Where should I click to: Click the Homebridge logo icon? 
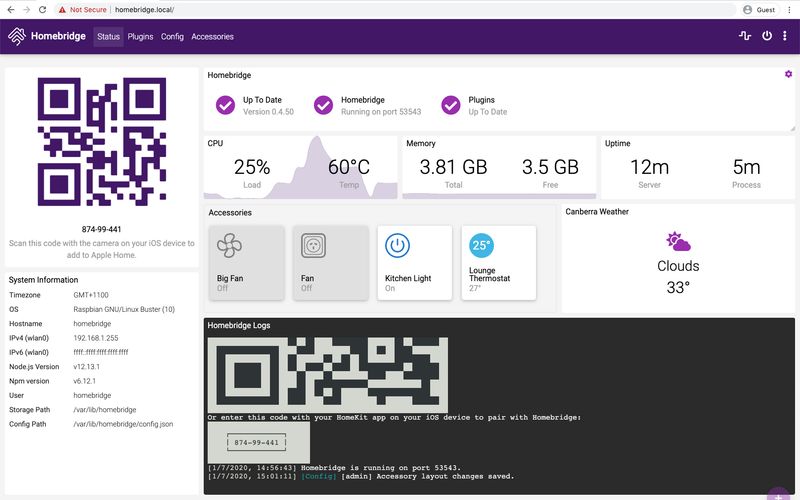[x=17, y=36]
